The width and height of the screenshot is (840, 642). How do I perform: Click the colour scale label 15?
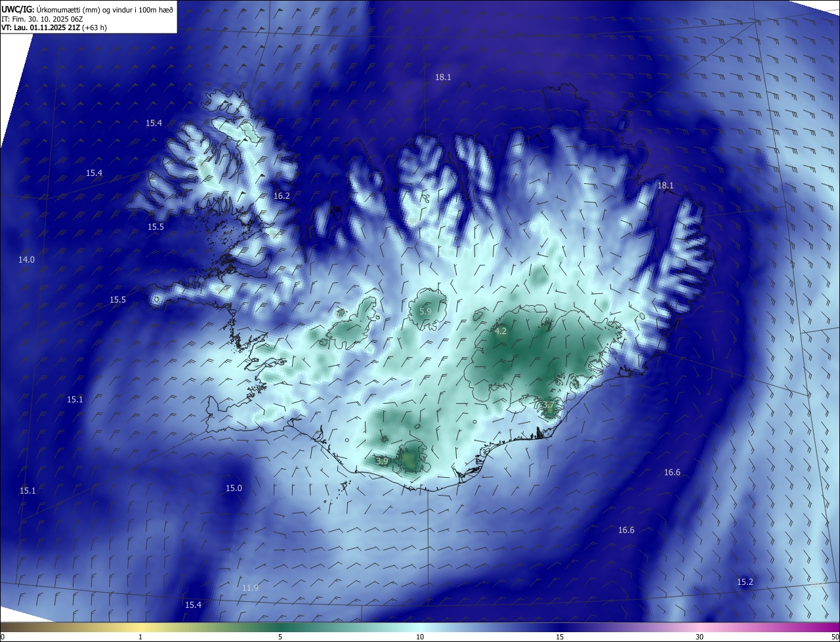pyautogui.click(x=560, y=637)
